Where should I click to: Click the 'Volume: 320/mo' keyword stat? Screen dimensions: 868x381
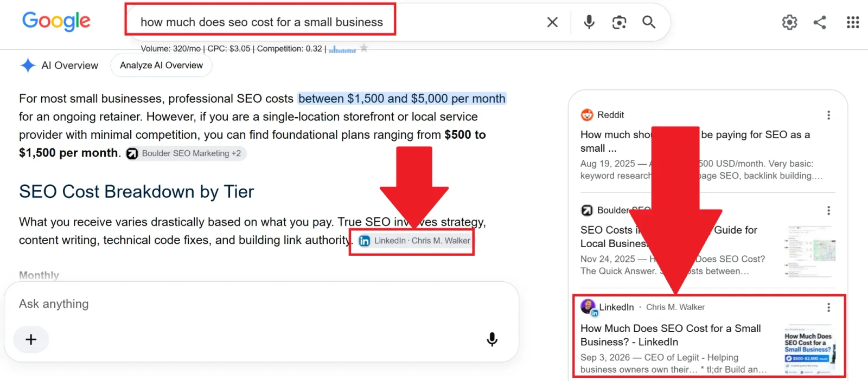[170, 49]
